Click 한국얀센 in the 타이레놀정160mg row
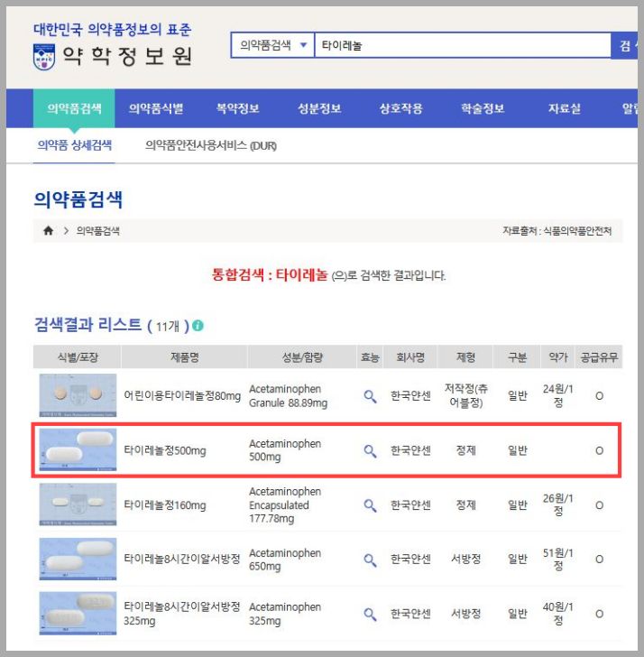This screenshot has width=644, height=657. (x=410, y=505)
